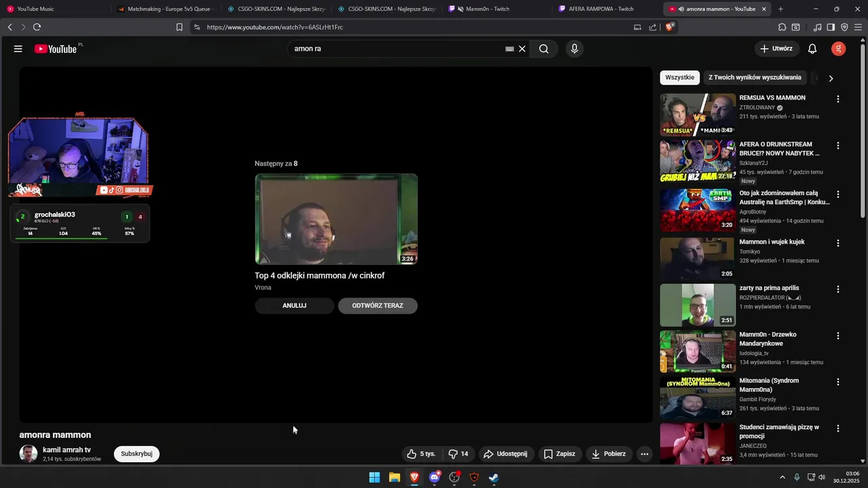Click the address bar URL
868x488 pixels.
point(275,27)
